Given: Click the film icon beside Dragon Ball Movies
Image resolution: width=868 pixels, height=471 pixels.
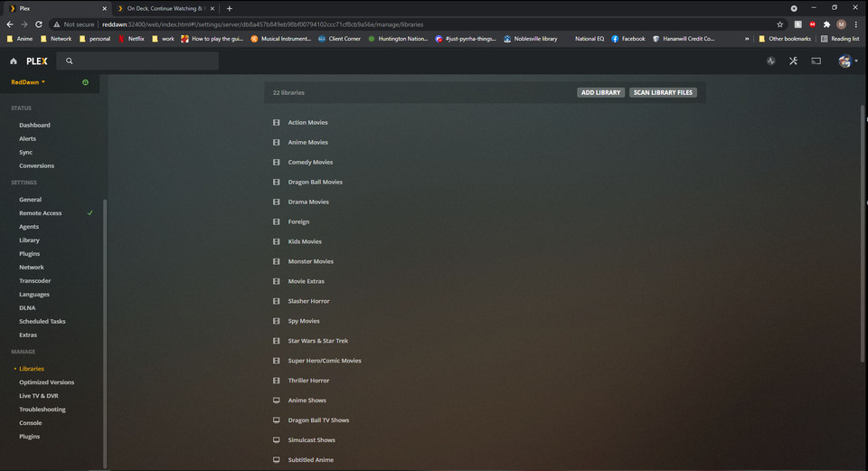Looking at the screenshot, I should 277,182.
